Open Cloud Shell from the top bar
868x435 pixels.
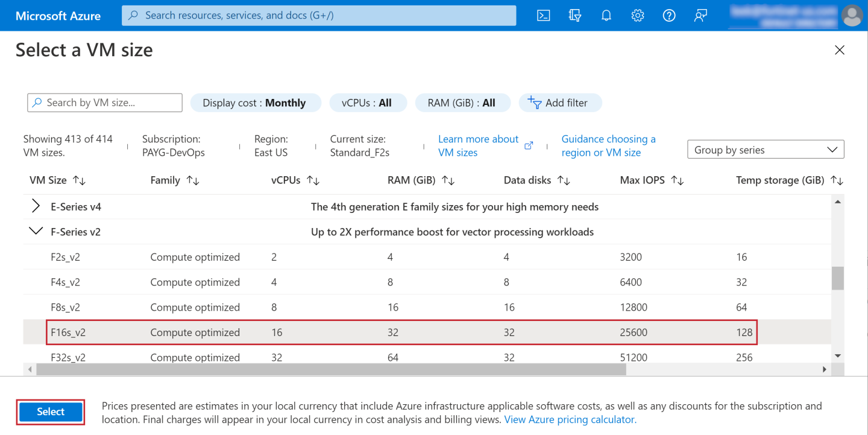coord(543,16)
